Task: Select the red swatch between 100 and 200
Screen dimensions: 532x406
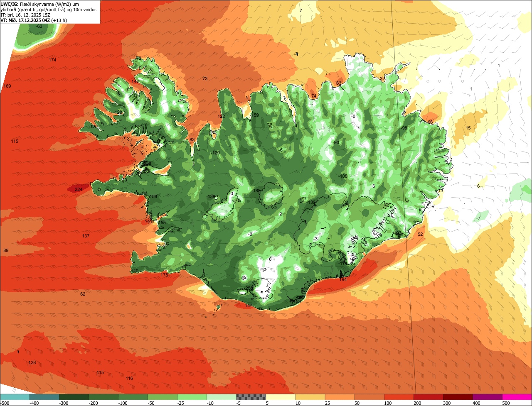Action: click(399, 397)
